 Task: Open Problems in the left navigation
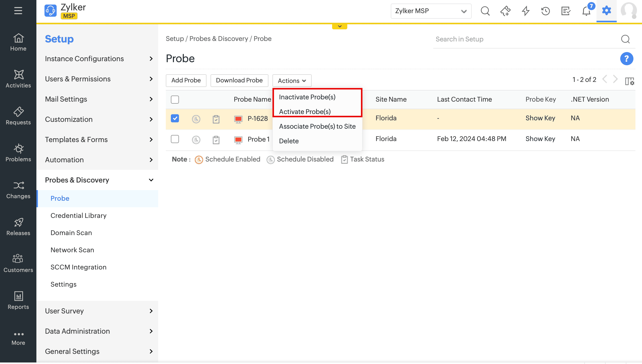18,152
